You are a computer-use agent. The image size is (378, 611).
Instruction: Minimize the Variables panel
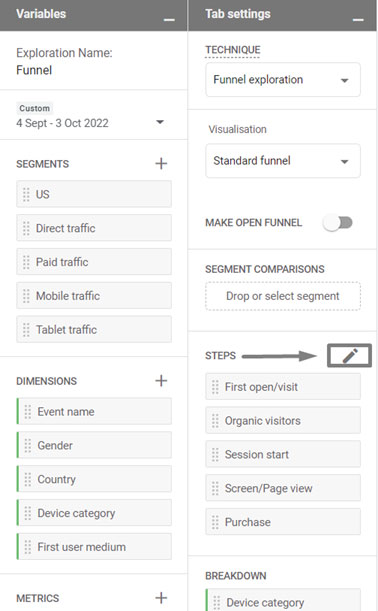(x=169, y=19)
